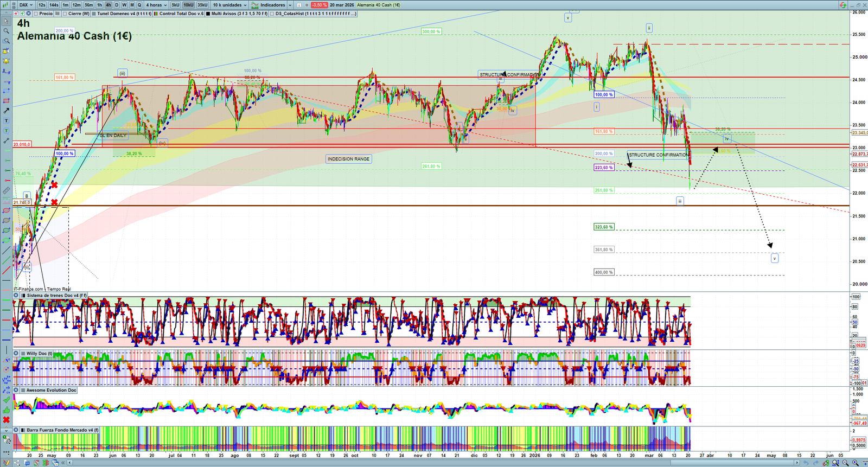Image resolution: width=868 pixels, height=467 pixels.
Task: Click the info icon beside Indicadores
Action: pyautogui.click(x=299, y=5)
